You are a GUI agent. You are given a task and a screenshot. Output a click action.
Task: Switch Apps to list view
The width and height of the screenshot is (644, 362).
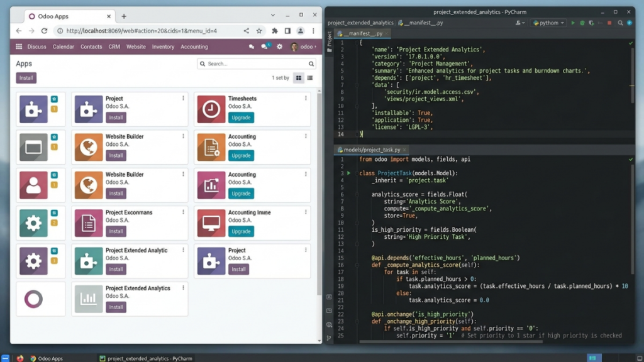coord(310,77)
